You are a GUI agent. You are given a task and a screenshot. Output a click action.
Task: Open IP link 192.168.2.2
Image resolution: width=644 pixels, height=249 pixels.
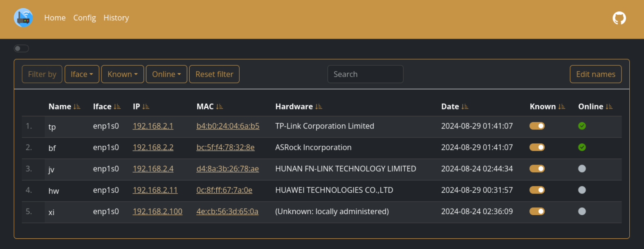[153, 147]
